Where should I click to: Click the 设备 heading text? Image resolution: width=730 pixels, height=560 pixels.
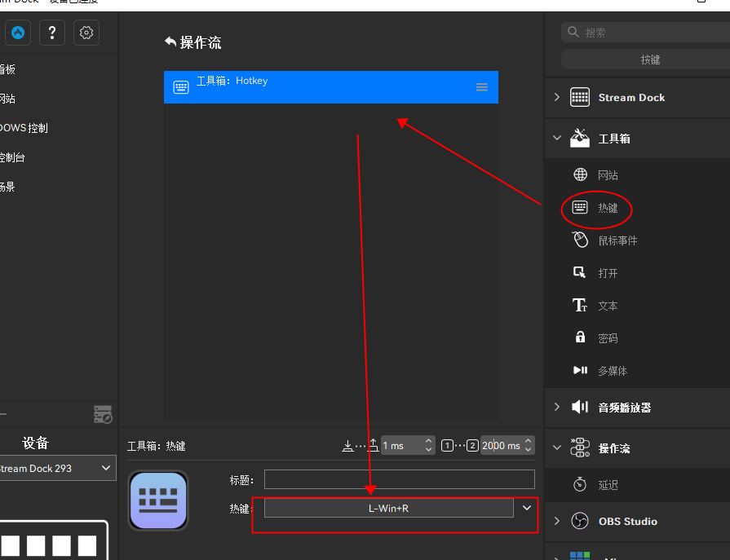click(35, 443)
